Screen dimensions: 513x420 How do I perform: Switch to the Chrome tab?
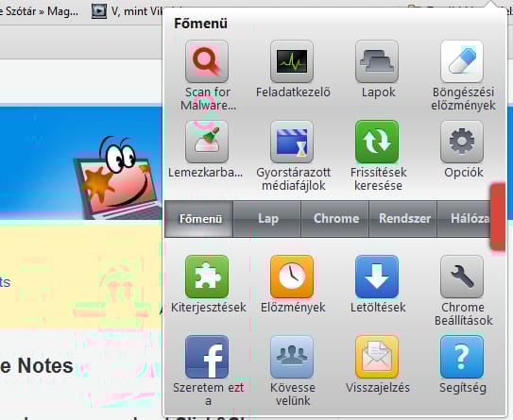tap(335, 219)
